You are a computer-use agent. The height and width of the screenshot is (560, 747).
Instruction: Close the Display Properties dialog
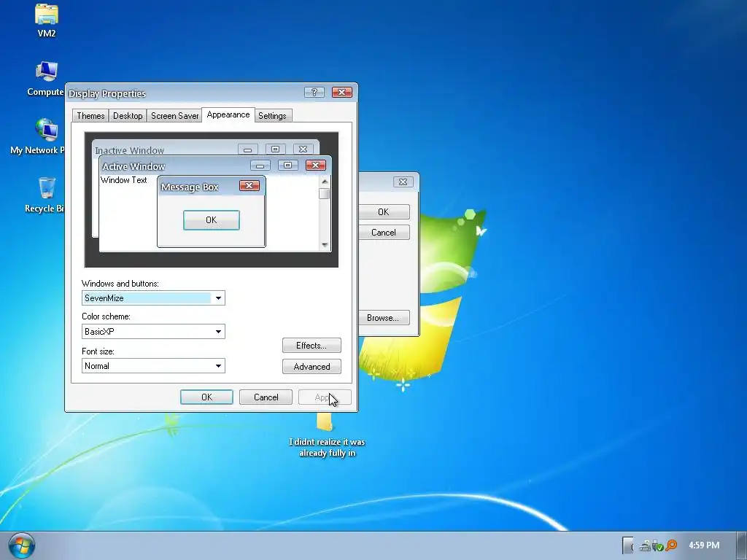click(x=341, y=92)
